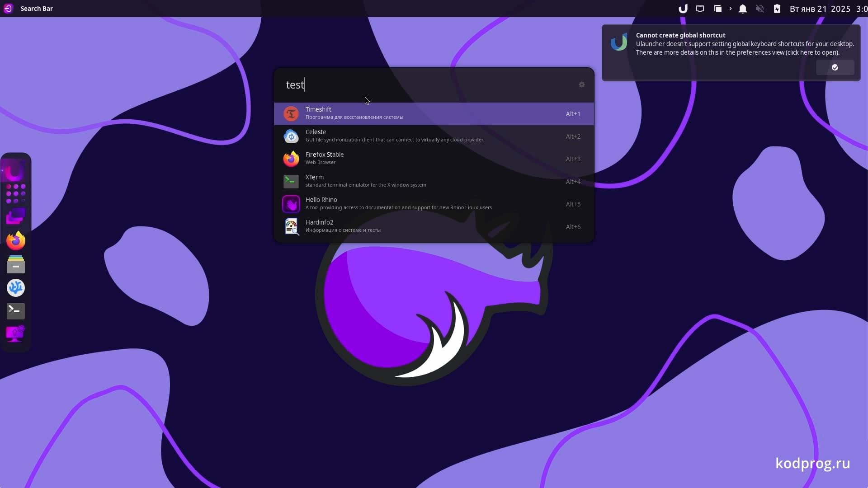Click the Alt+3 shortcut label
Viewport: 868px width, 488px height.
pos(573,159)
